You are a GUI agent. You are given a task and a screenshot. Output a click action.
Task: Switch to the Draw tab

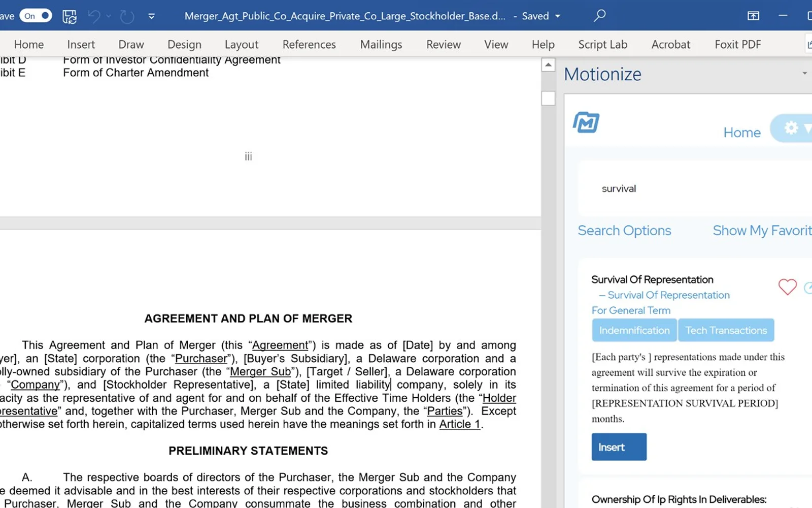pyautogui.click(x=131, y=45)
